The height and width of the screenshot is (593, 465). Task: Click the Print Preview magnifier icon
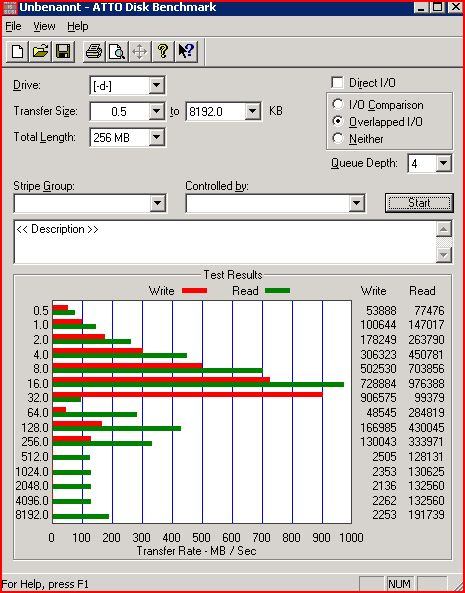pyautogui.click(x=116, y=51)
